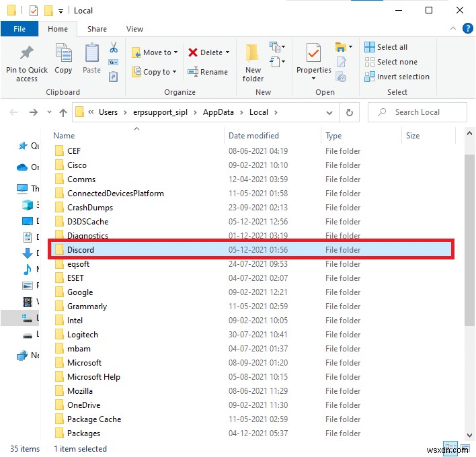Image resolution: width=476 pixels, height=457 pixels.
Task: Open Move to dropdown
Action: [x=155, y=52]
